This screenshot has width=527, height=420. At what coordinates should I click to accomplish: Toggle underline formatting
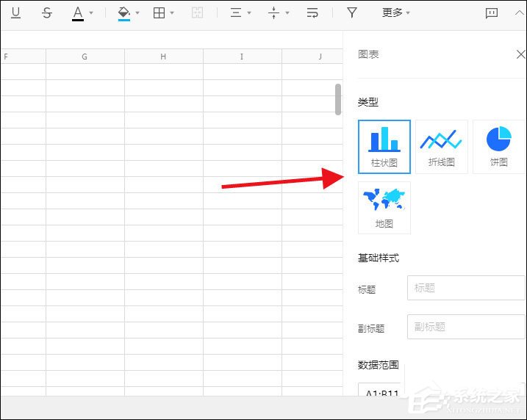(x=15, y=12)
